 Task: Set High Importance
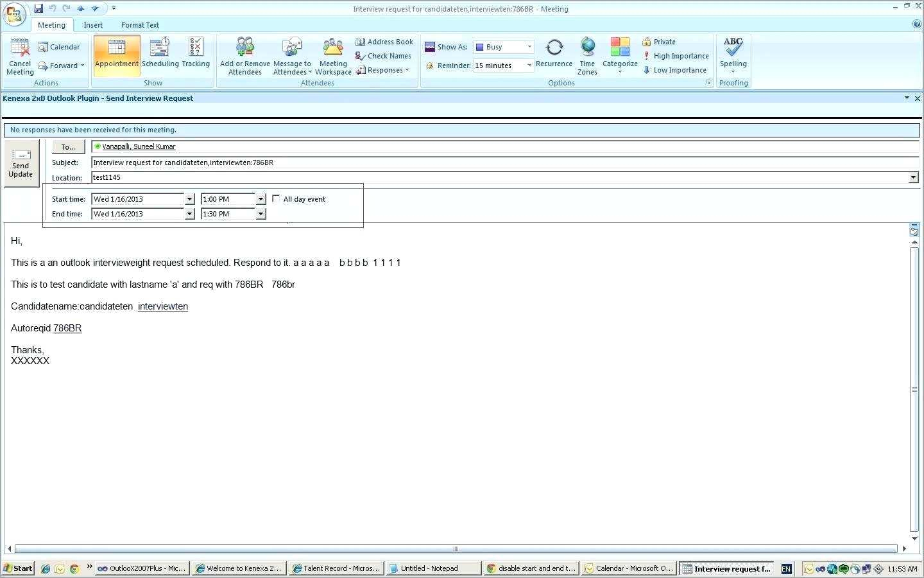pos(676,56)
